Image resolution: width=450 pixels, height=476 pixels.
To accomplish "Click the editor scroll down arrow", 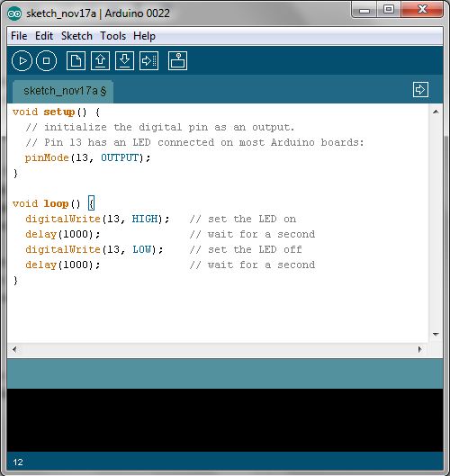I will (x=436, y=334).
